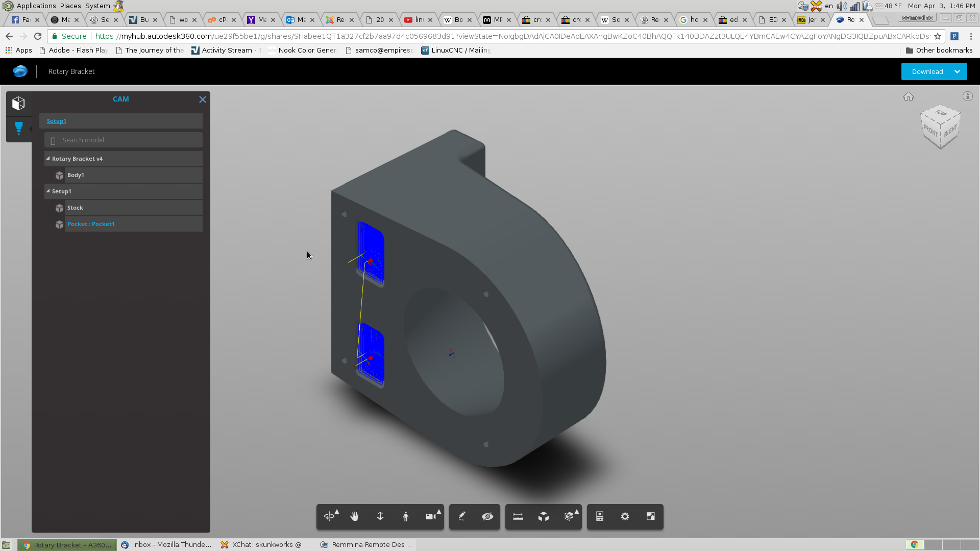This screenshot has width=980, height=551.
Task: Collapse the Setup1 tree node
Action: [x=48, y=191]
